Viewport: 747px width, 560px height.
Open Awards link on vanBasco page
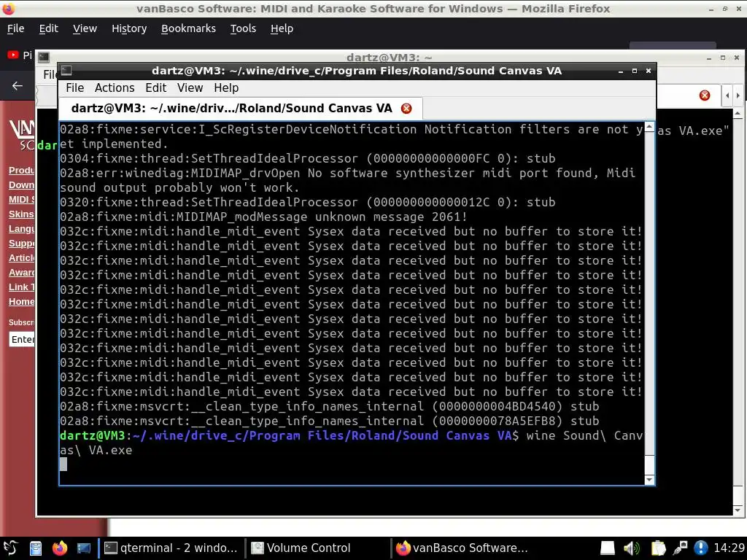(x=21, y=273)
